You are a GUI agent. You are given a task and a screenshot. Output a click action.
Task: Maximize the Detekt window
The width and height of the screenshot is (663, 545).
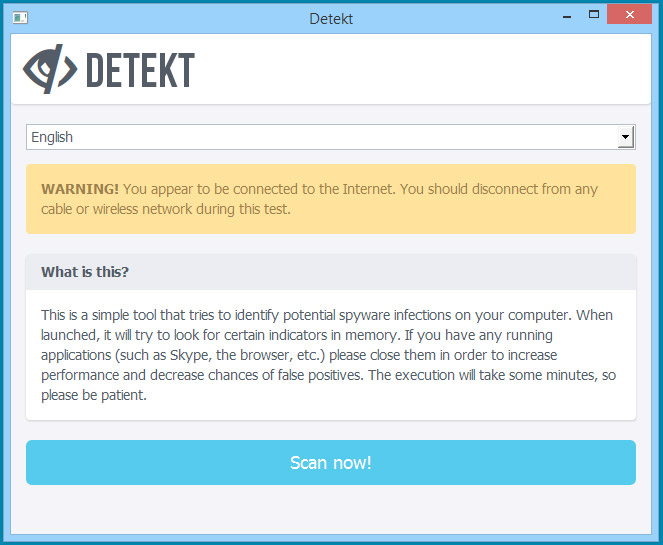click(x=593, y=15)
